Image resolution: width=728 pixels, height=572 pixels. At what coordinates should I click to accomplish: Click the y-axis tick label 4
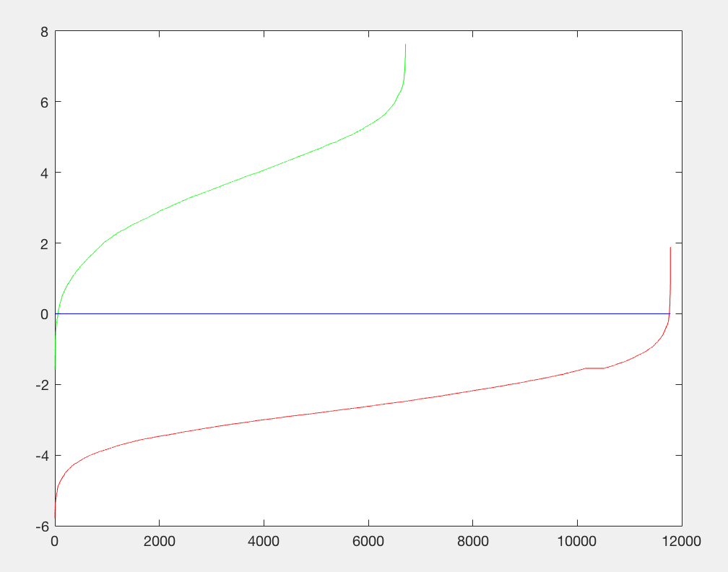tap(44, 173)
